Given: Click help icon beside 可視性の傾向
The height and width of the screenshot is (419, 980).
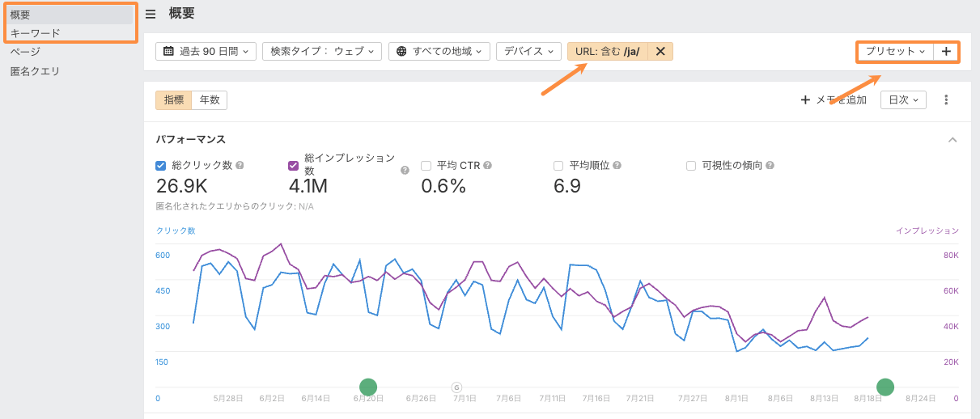Looking at the screenshot, I should 770,165.
